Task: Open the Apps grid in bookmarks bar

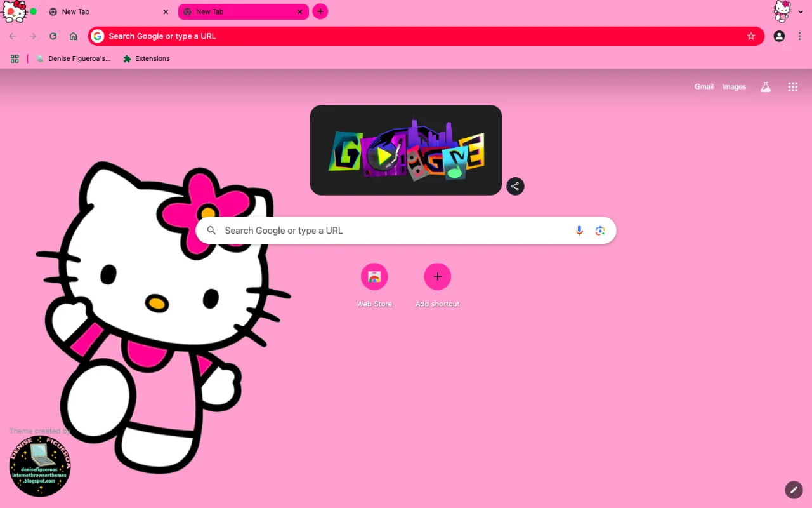Action: (x=15, y=58)
